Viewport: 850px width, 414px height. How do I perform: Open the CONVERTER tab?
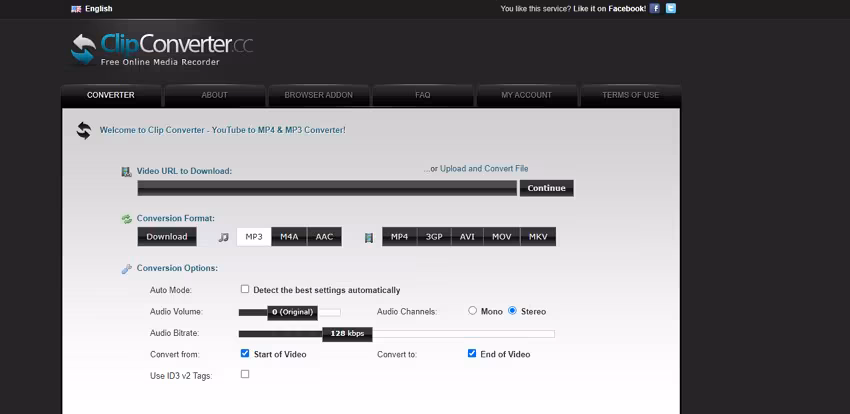(111, 95)
